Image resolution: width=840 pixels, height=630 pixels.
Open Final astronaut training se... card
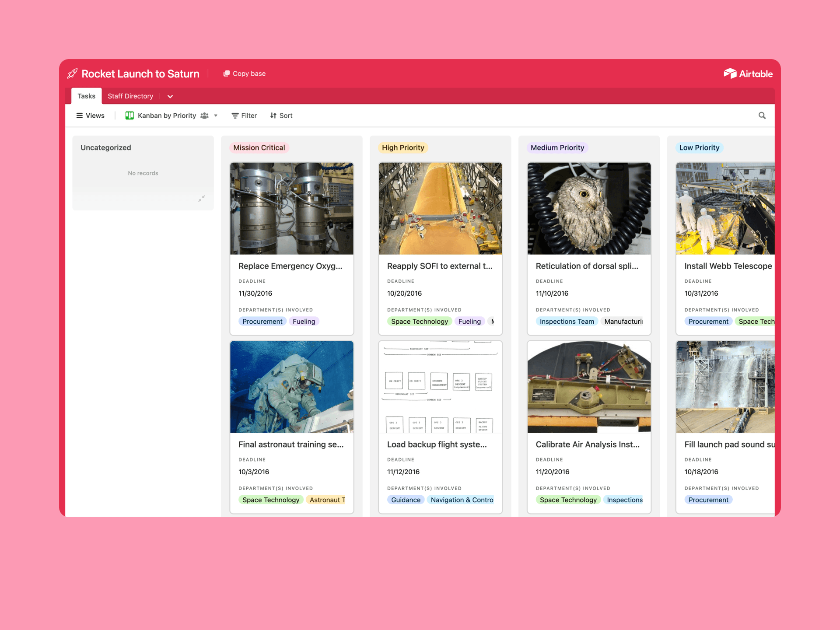[291, 444]
